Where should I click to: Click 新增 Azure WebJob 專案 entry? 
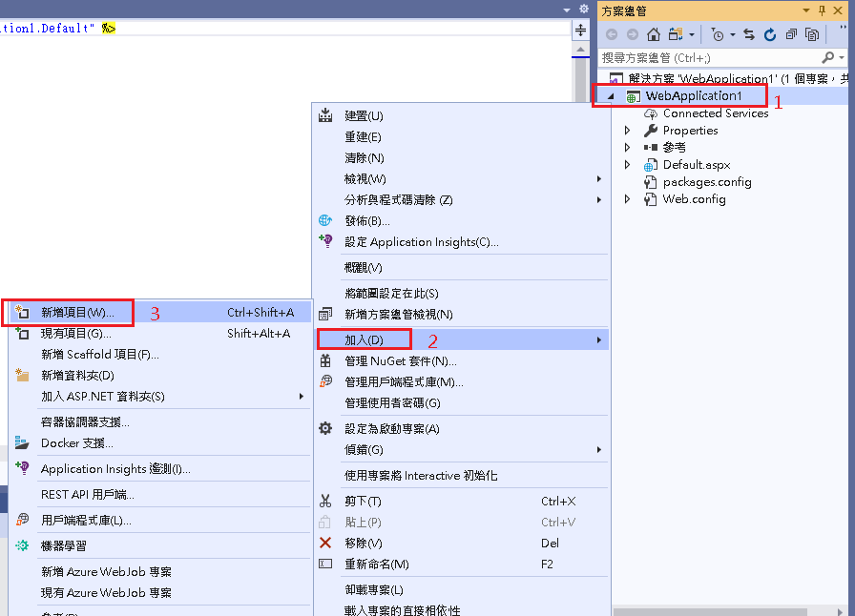[x=160, y=572]
